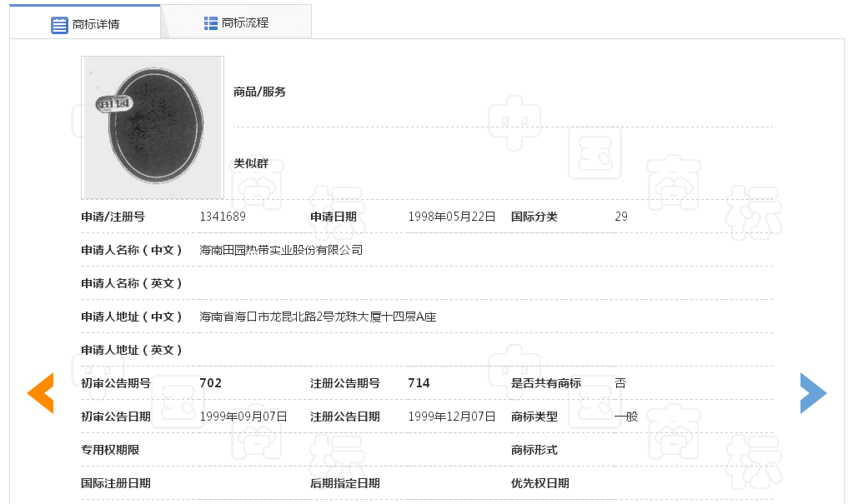This screenshot has width=848, height=504.
Task: Click the 专用权期限 label
Action: coord(110,450)
